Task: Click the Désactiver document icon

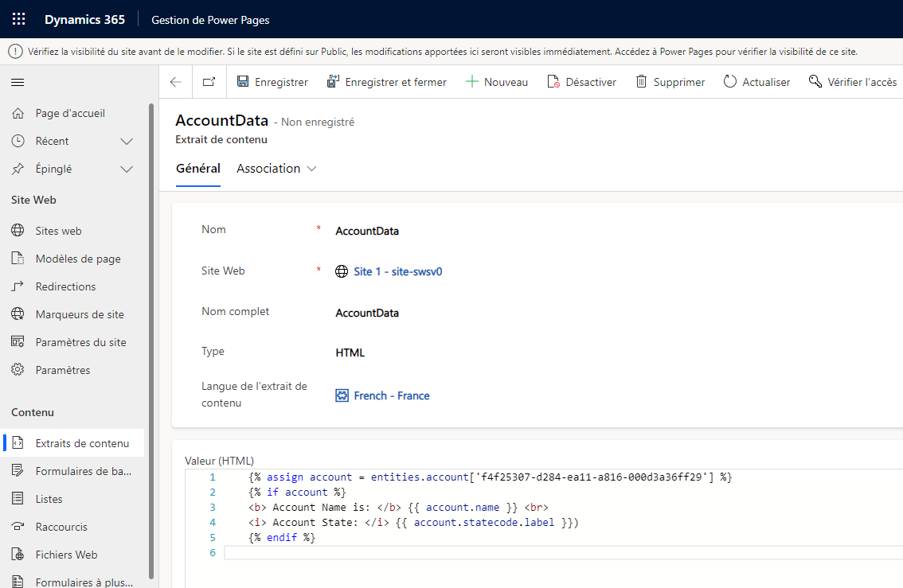Action: [553, 82]
